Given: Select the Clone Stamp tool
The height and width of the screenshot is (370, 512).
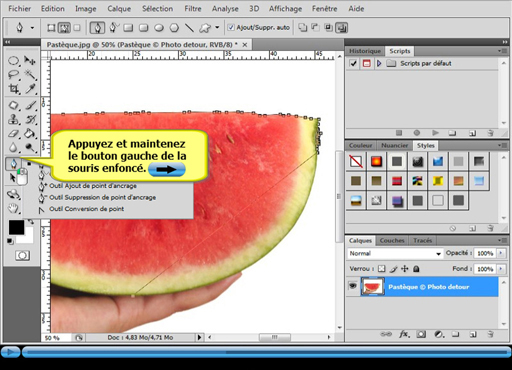Looking at the screenshot, I should (13, 119).
